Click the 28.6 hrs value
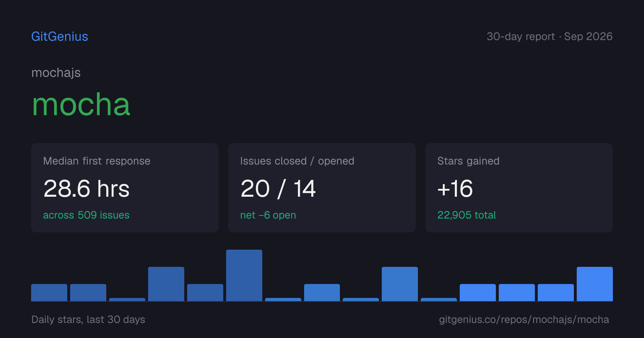Screen dimensions: 644x338 (x=86, y=188)
